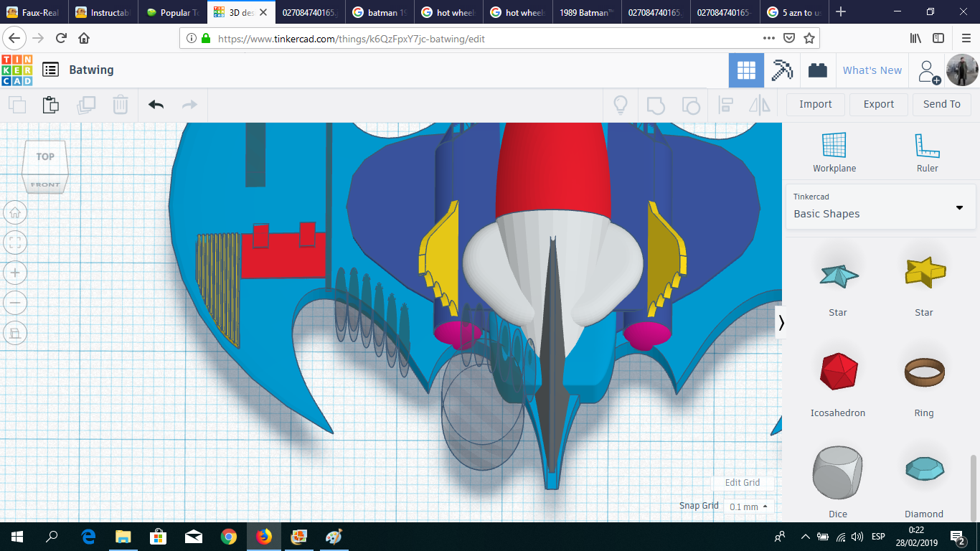This screenshot has height=551, width=980.
Task: Paste the copied shape
Action: (x=50, y=105)
